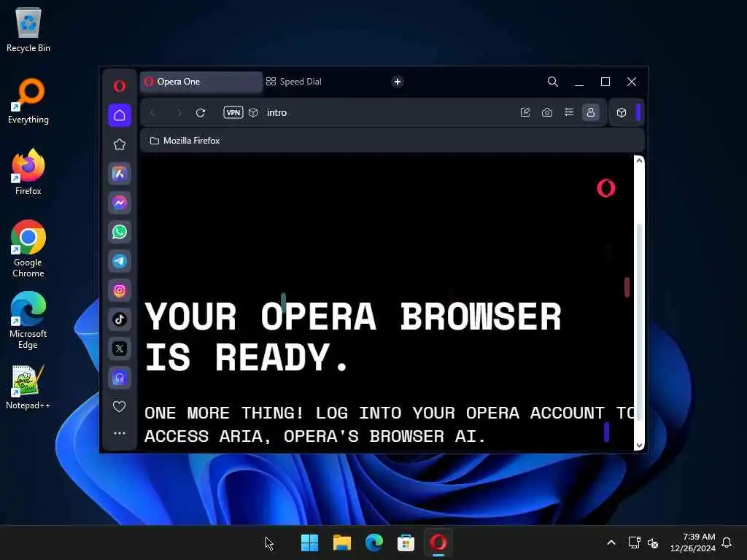This screenshot has width=747, height=560.
Task: Open the network status tray icon
Action: coord(634,542)
